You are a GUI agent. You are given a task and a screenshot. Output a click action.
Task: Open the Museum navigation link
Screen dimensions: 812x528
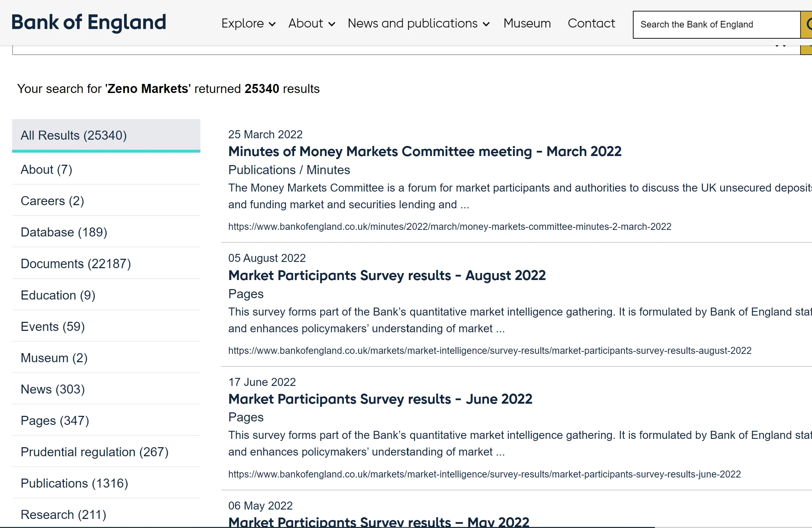[527, 23]
